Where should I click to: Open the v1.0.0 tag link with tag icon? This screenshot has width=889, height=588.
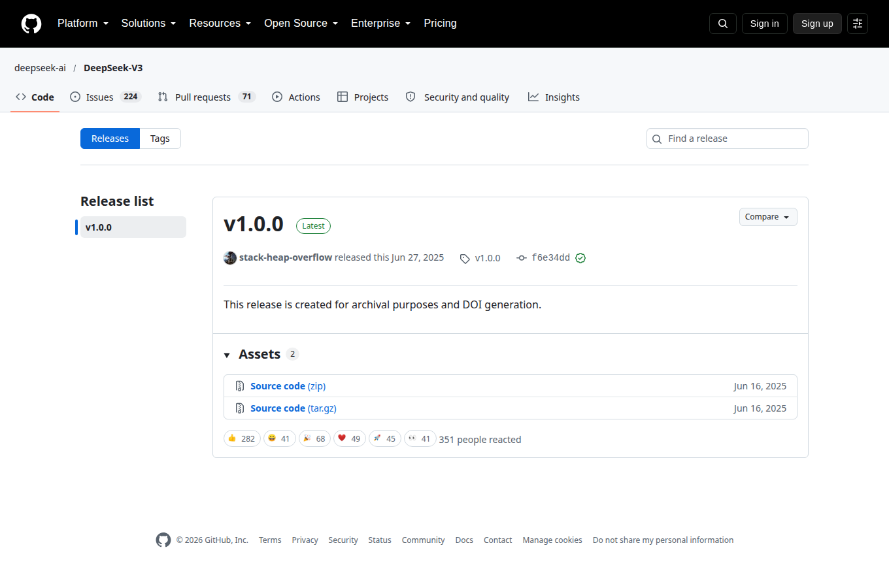[x=480, y=258]
